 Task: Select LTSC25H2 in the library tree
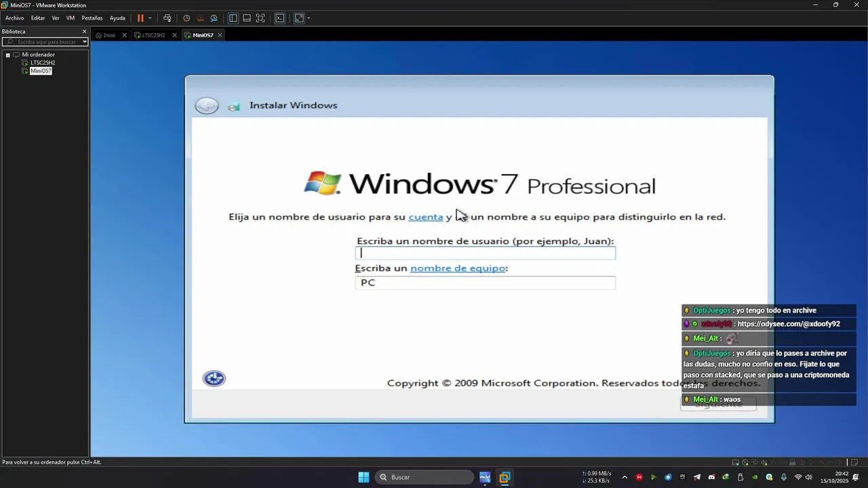tap(42, 63)
